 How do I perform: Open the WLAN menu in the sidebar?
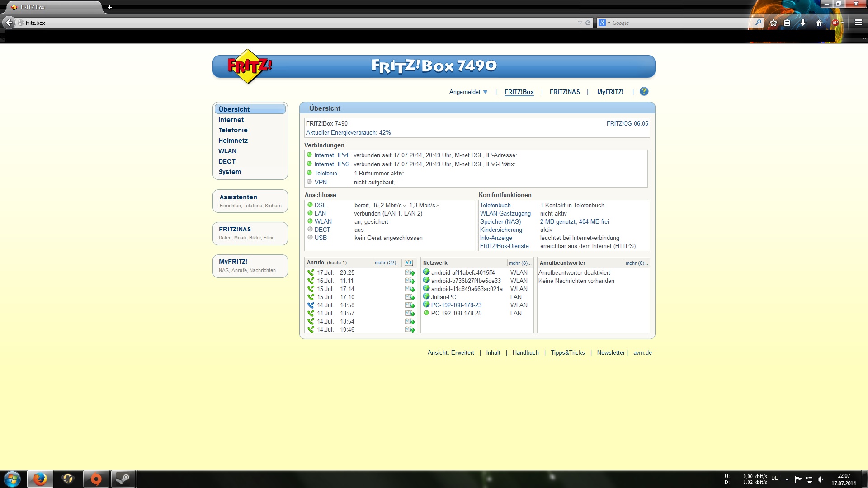point(227,151)
